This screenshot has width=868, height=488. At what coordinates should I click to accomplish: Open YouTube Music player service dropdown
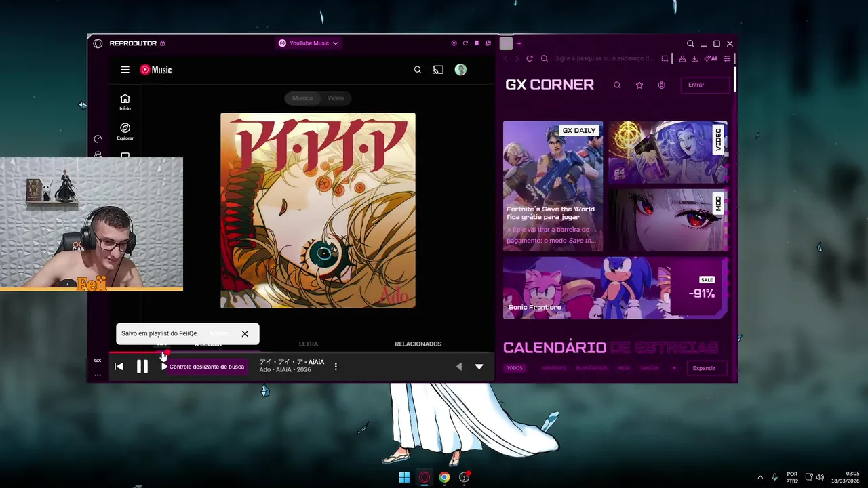coord(309,43)
